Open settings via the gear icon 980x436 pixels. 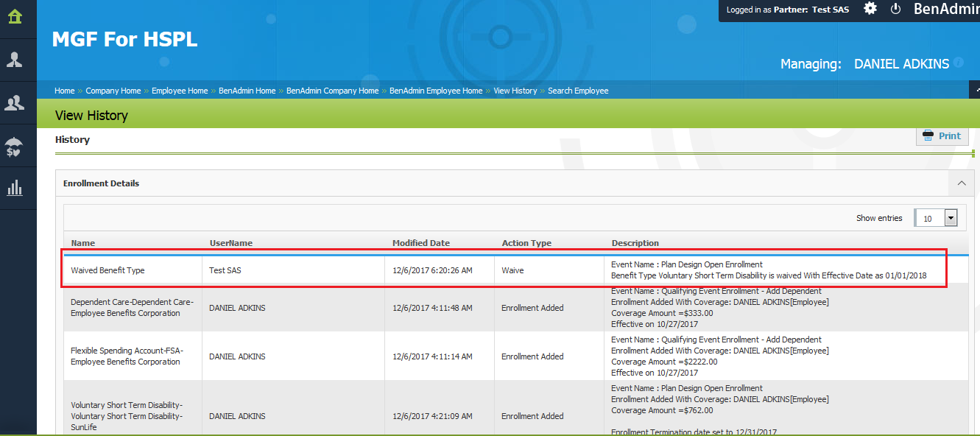point(870,9)
